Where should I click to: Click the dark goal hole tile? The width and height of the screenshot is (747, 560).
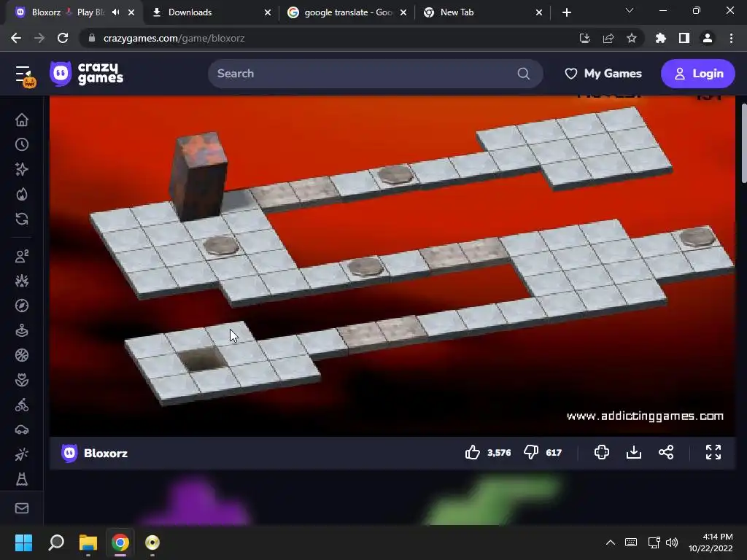203,359
